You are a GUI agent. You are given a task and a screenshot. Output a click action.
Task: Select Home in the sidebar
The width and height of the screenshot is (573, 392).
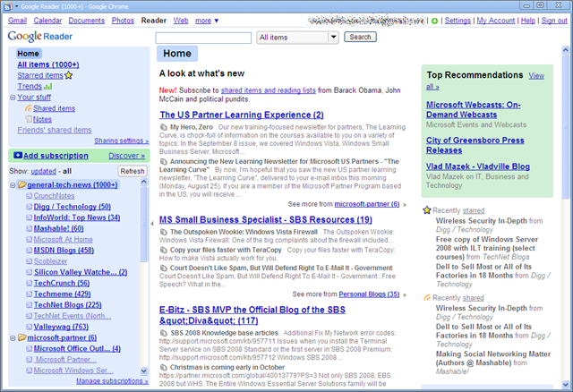pos(28,54)
